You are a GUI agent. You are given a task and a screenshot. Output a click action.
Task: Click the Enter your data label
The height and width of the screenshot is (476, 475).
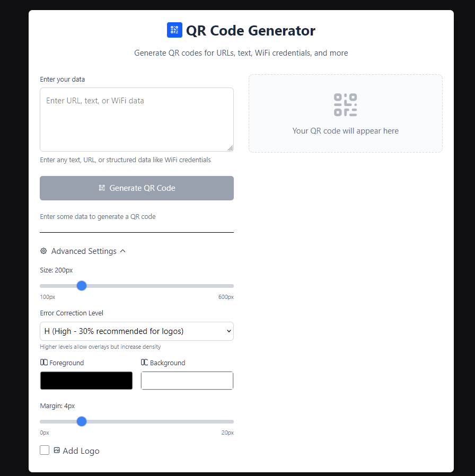(x=62, y=79)
